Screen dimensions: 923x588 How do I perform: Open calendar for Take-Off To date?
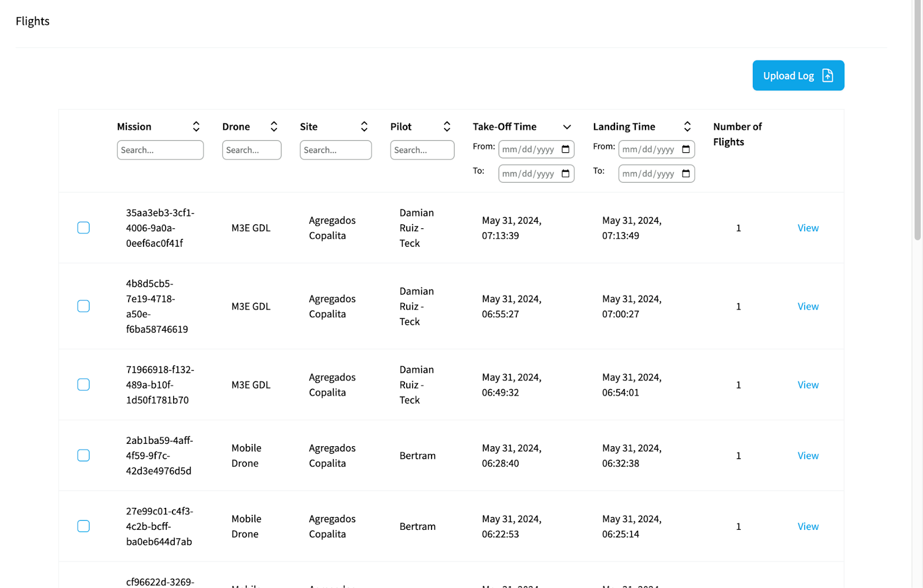coord(565,174)
